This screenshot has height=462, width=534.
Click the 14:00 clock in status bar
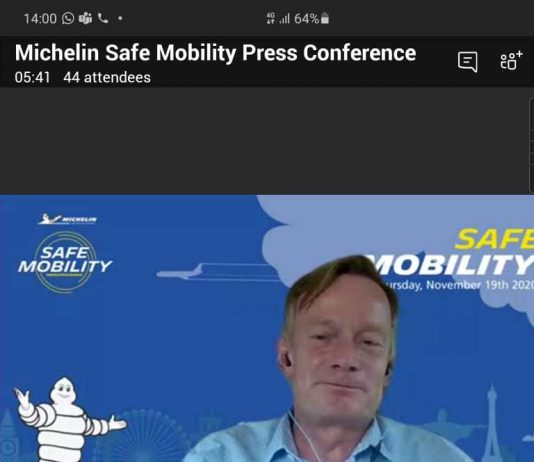[x=40, y=19]
